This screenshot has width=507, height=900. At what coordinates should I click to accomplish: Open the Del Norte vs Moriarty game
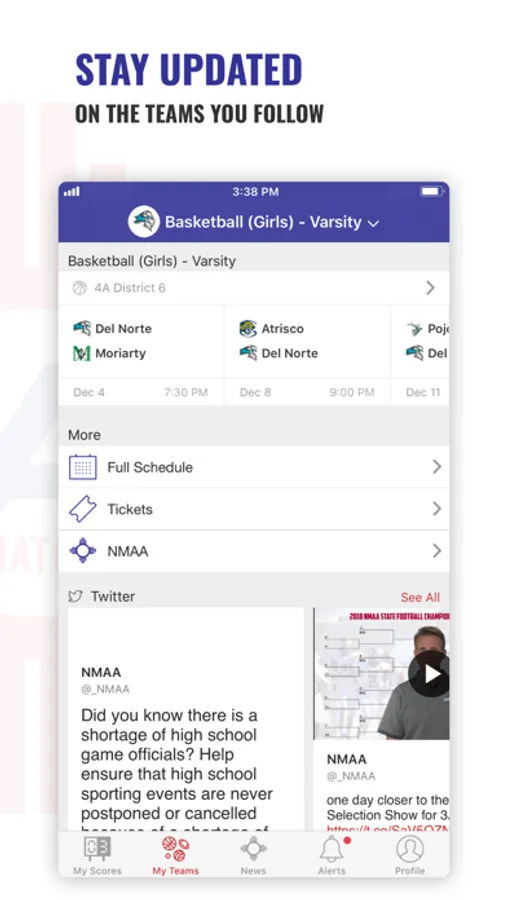tap(141, 355)
